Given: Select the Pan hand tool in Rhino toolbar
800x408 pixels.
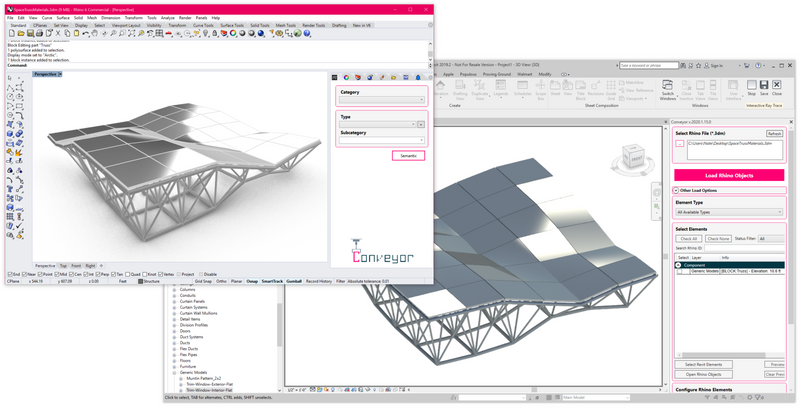Looking at the screenshot, I should click(94, 33).
